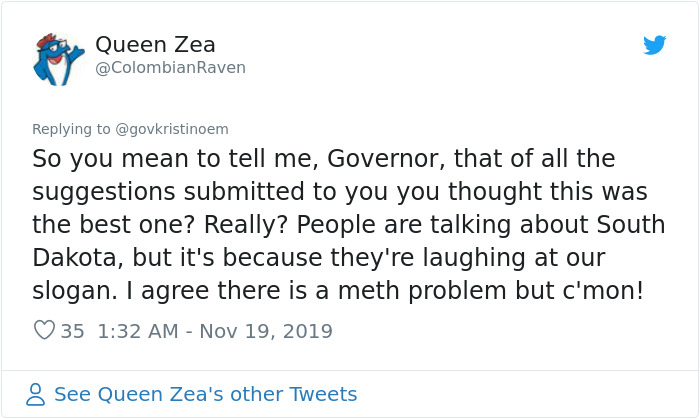The height and width of the screenshot is (419, 700).
Task: Click the Queen Zea display name
Action: pyautogui.click(x=155, y=45)
